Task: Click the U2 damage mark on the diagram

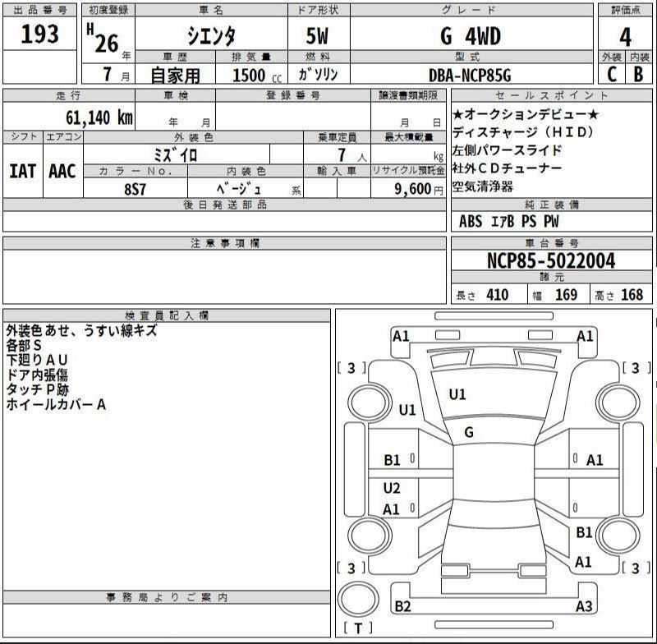Action: point(392,488)
